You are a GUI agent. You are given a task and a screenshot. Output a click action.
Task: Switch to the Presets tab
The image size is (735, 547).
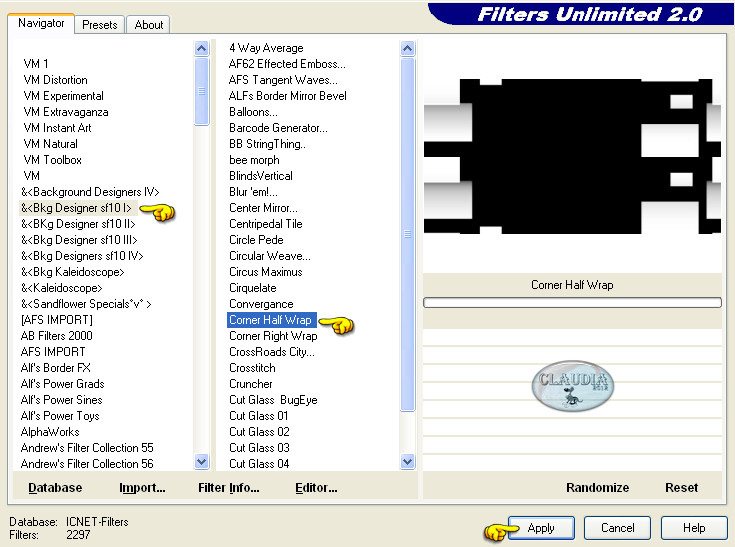coord(99,25)
